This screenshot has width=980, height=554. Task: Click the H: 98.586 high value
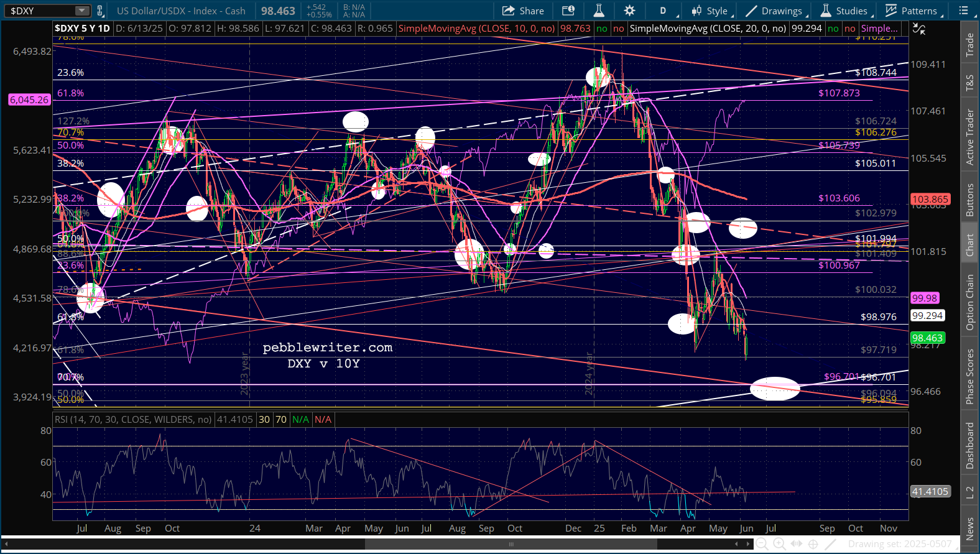pos(237,29)
